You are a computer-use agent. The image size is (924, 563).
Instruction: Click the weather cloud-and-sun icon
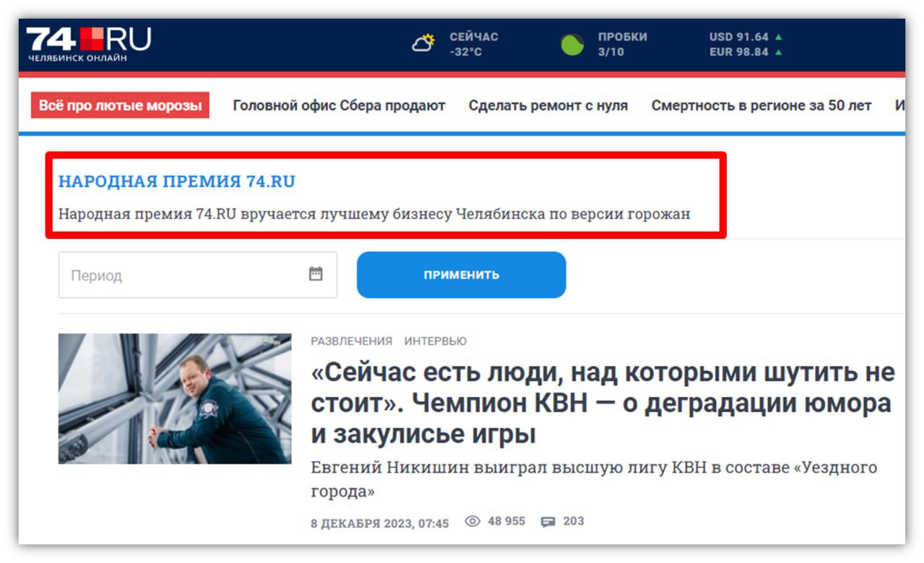point(424,43)
